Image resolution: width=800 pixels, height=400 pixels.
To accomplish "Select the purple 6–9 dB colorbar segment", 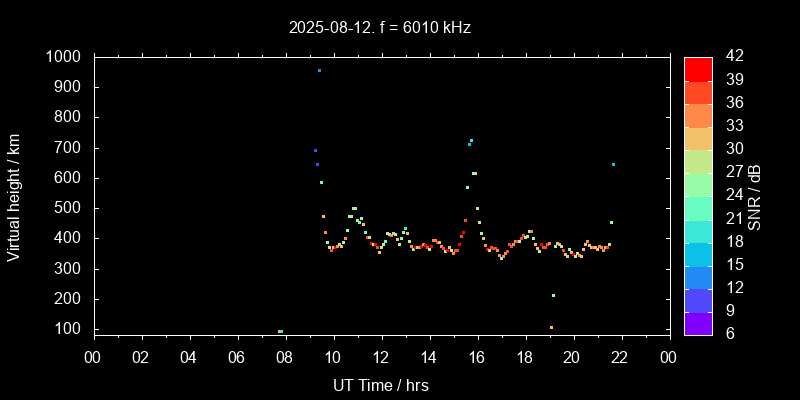I will coord(698,323).
